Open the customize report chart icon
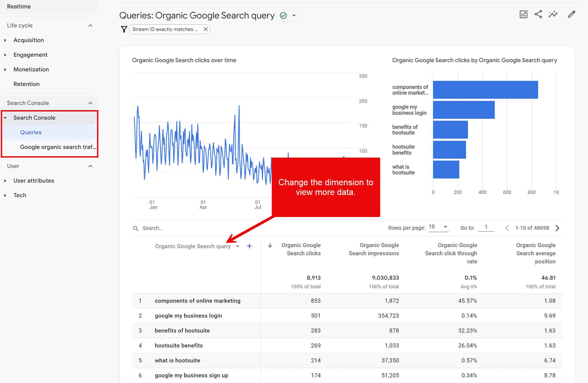588x383 pixels. 523,14
